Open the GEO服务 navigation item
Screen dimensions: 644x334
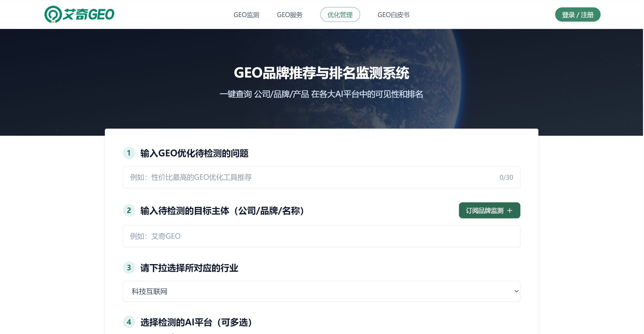point(289,15)
